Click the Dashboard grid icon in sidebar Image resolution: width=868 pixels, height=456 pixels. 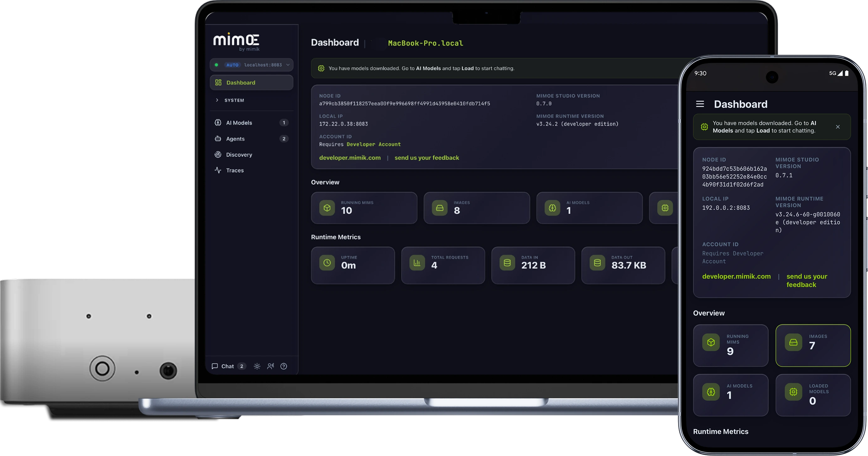point(218,82)
